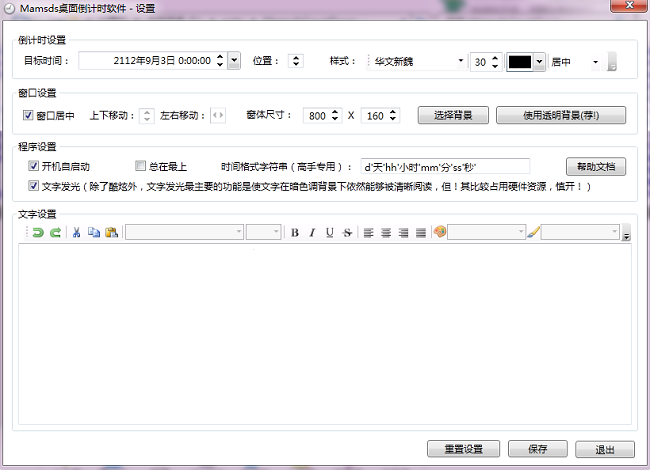Viewport: 650px width, 470px height.
Task: Click font size 30 spinner arrows
Action: (x=495, y=62)
